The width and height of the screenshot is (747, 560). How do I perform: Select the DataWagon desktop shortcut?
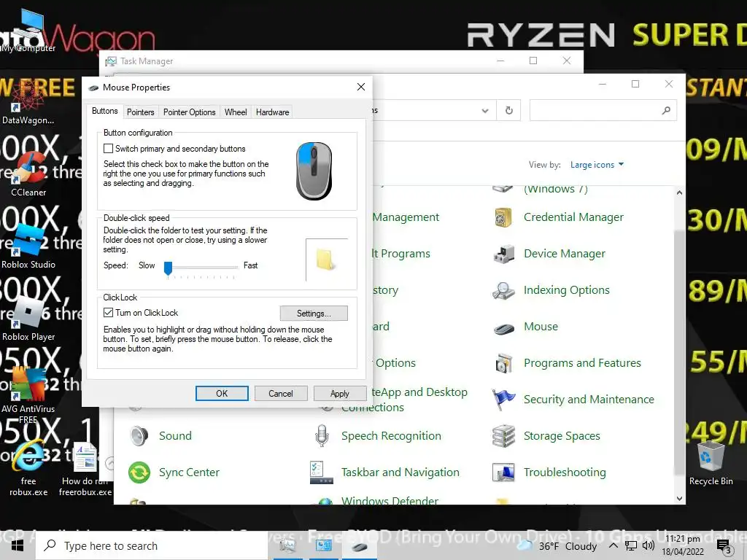28,101
